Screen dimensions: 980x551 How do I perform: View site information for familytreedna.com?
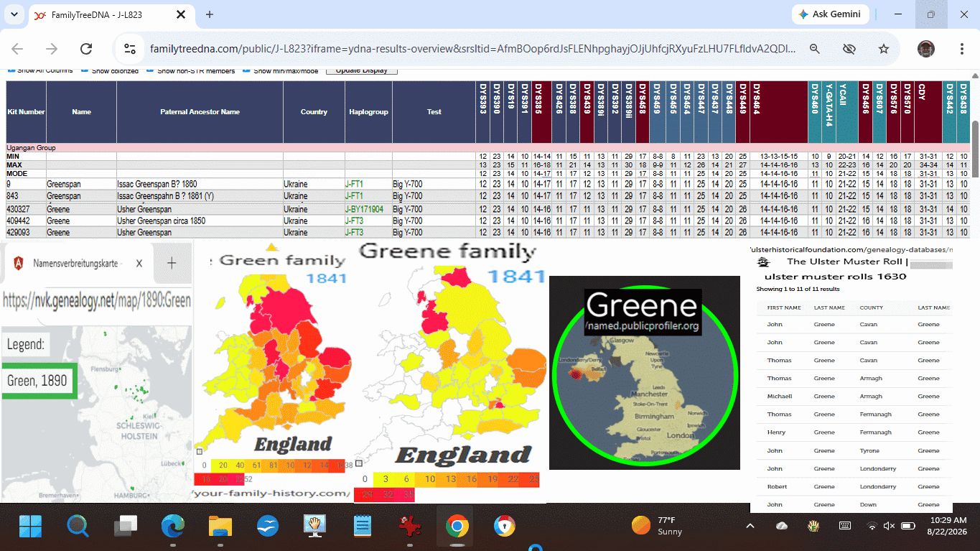tap(130, 49)
